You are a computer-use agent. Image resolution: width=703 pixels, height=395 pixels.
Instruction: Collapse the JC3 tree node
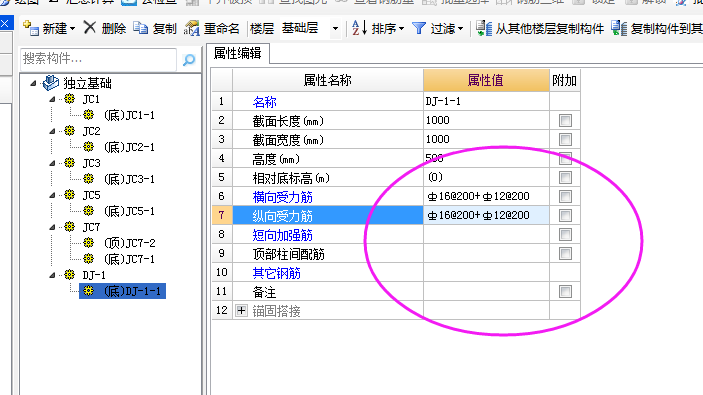52,163
